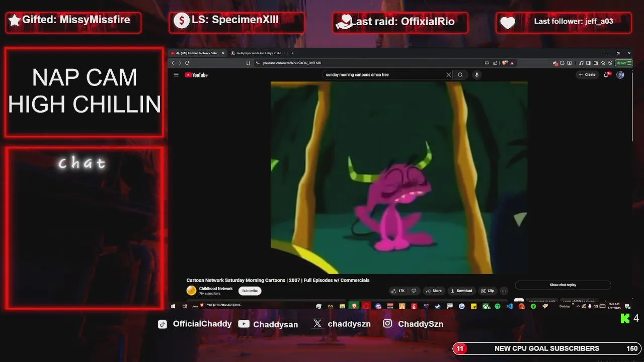Click the Subscribe button for Childhood Network

click(x=250, y=291)
